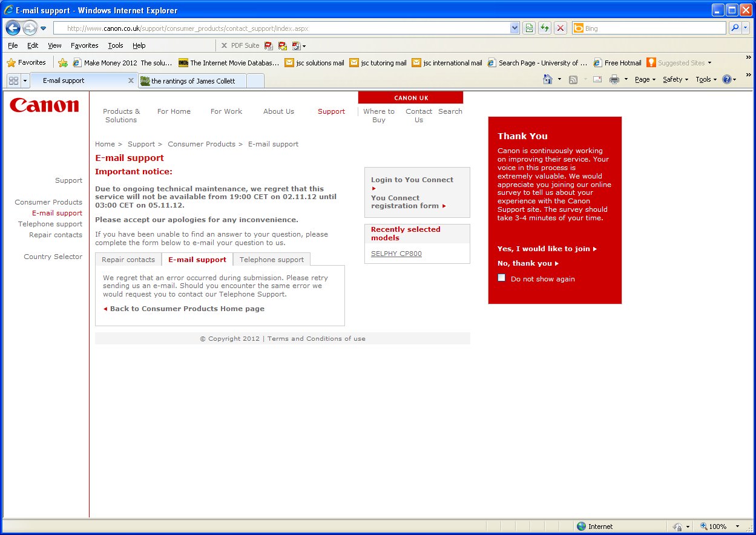The image size is (756, 535).
Task: Click the Bing search magnifier button
Action: tap(734, 28)
